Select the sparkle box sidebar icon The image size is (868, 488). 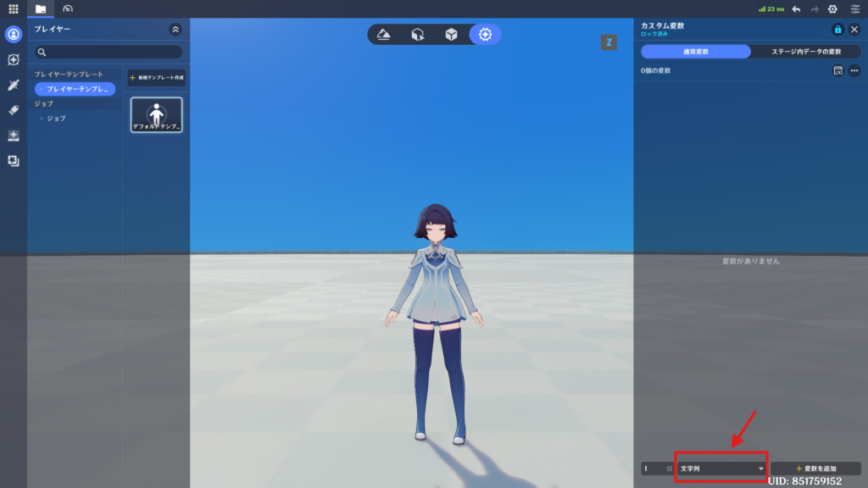coord(14,136)
